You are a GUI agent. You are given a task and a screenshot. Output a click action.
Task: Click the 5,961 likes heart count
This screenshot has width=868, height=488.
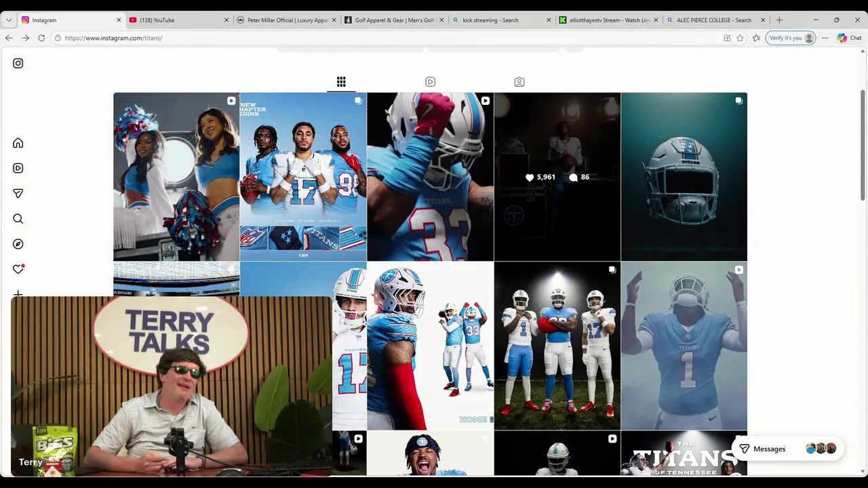(540, 177)
